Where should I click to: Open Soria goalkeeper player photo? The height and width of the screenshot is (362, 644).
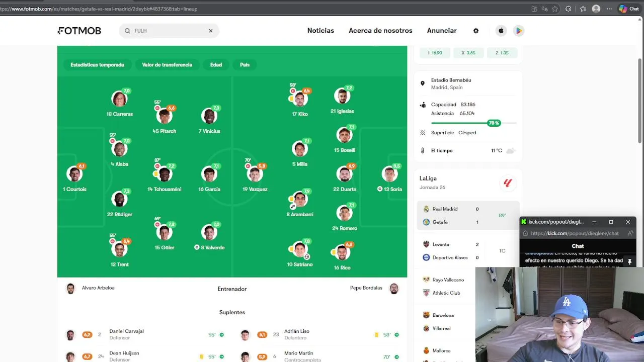(389, 174)
